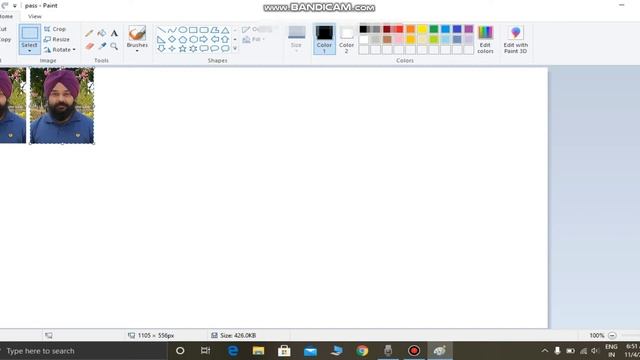The width and height of the screenshot is (640, 360).
Task: Expand the Shapes gallery more arrow
Action: pos(235,49)
